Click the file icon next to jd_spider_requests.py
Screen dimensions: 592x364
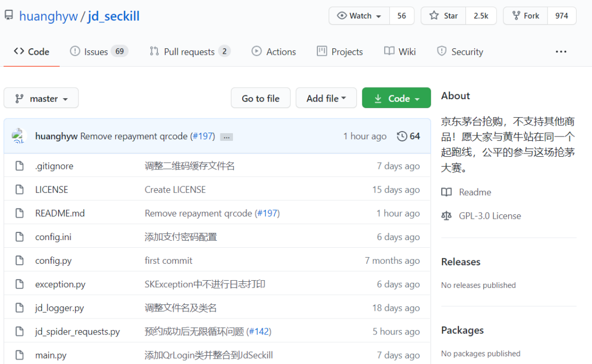(19, 331)
